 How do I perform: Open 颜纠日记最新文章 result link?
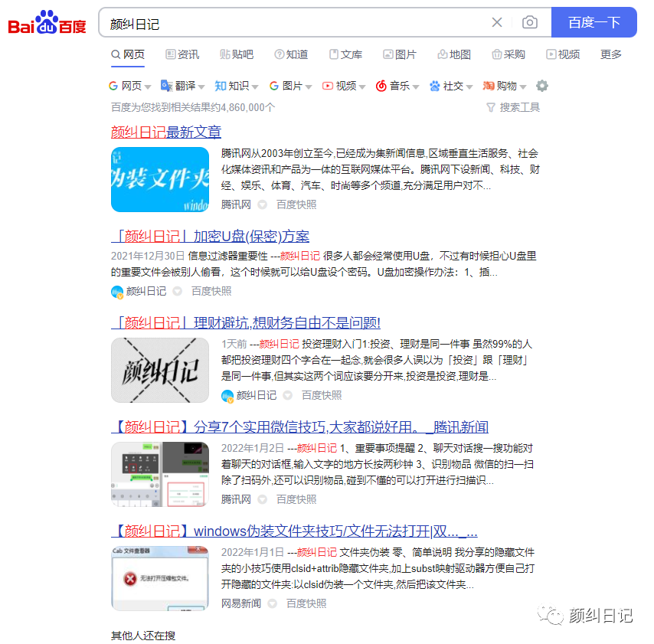tap(166, 132)
